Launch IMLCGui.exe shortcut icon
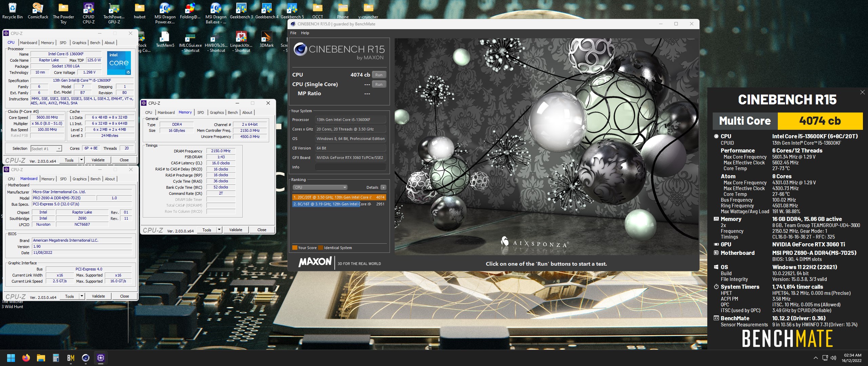This screenshot has width=868, height=366. [190, 42]
